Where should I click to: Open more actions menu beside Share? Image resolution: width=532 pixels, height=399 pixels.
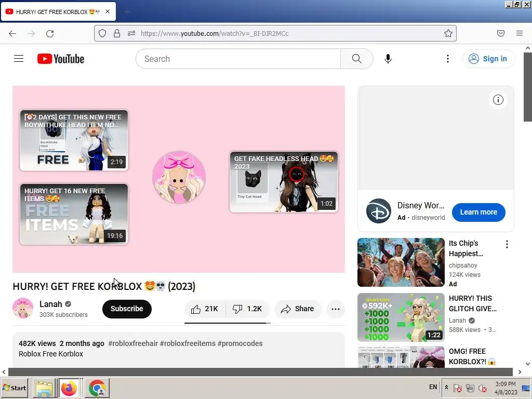point(336,309)
